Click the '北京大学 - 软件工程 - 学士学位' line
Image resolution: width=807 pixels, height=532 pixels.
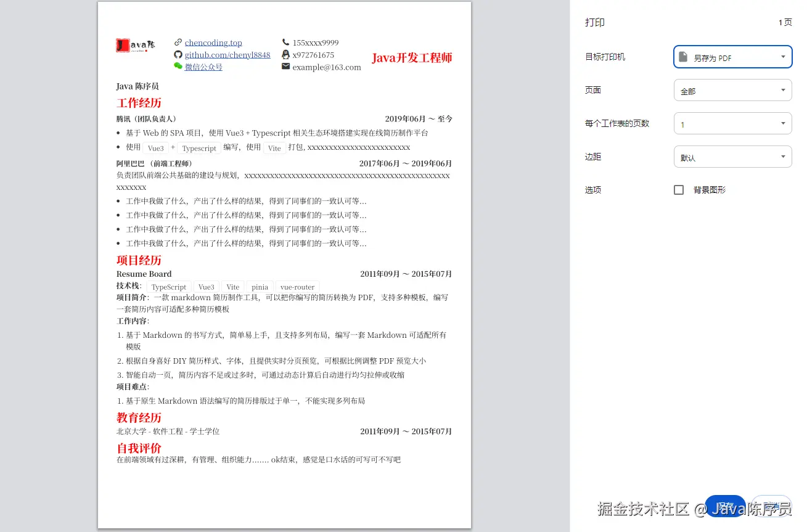(168, 432)
